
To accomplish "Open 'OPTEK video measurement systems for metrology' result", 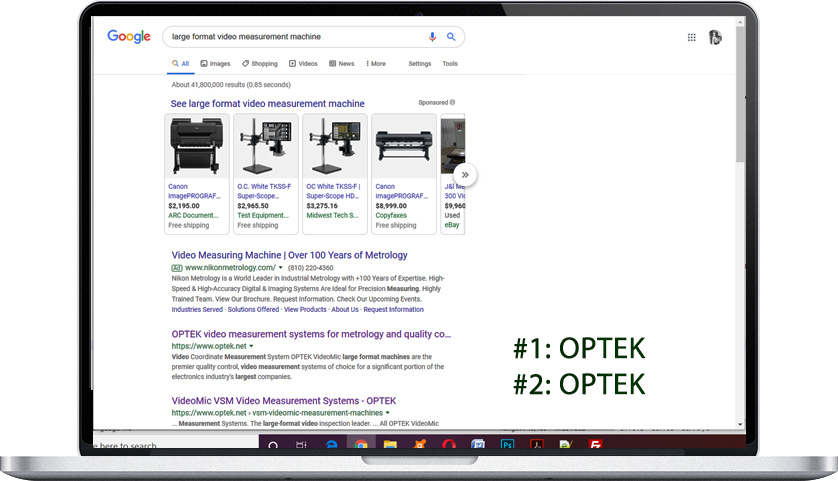I will click(311, 334).
